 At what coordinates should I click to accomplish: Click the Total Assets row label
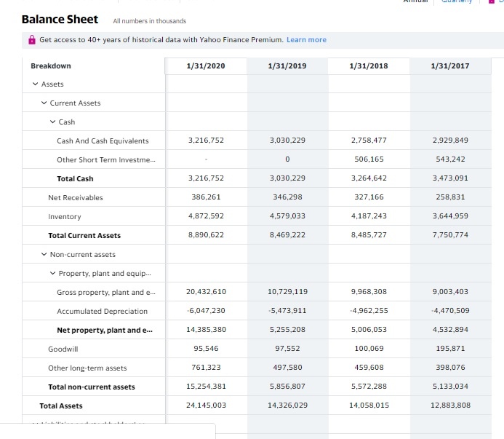click(x=61, y=406)
